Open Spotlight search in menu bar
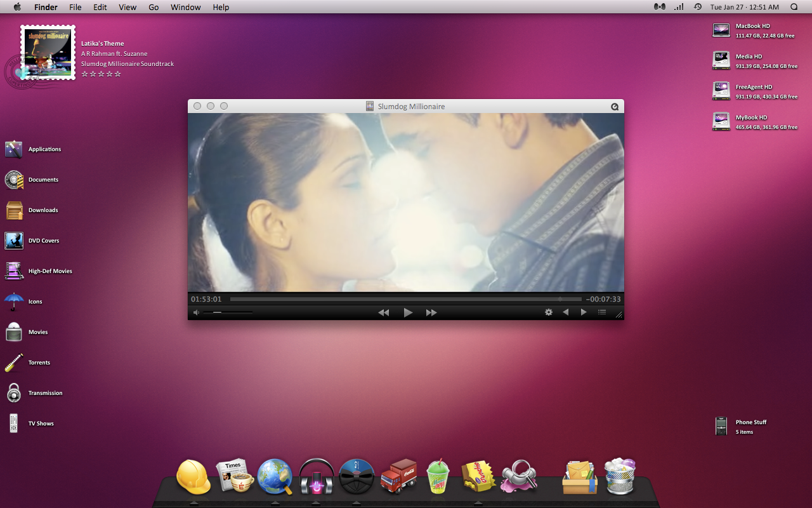This screenshot has width=812, height=508. coord(794,7)
